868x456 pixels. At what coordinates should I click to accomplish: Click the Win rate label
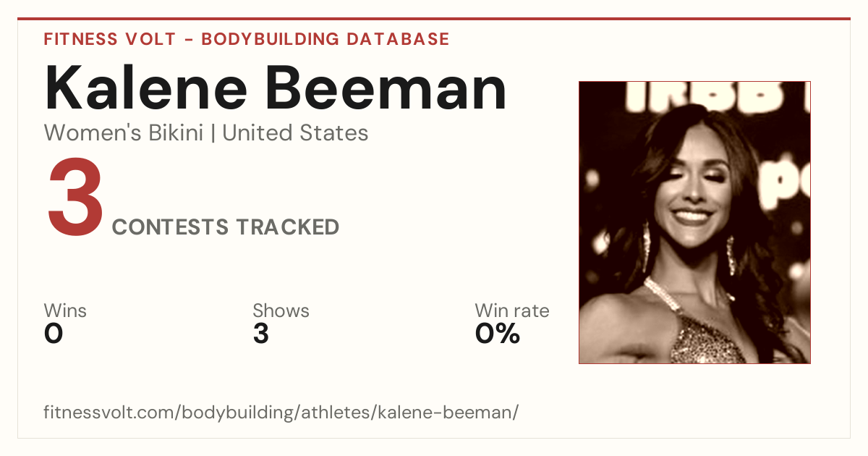(512, 311)
